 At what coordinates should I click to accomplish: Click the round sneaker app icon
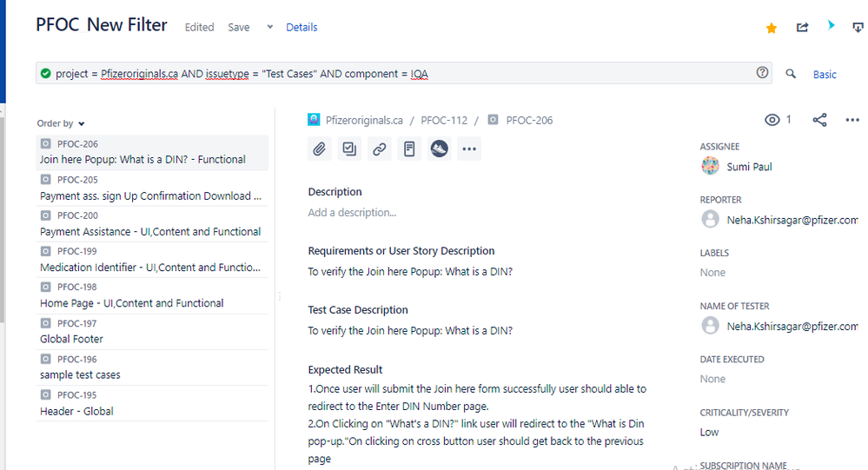click(x=439, y=149)
